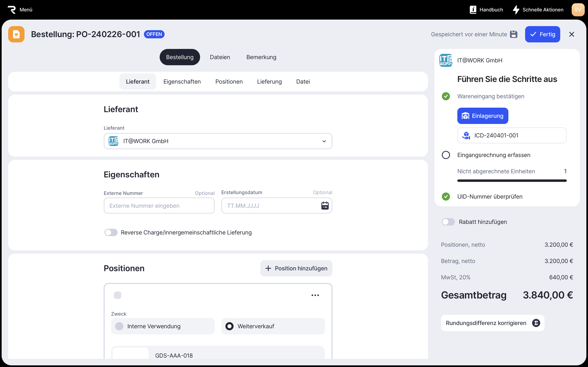This screenshot has height=367, width=588.
Task: Click the orange order cart icon
Action: pos(16,34)
